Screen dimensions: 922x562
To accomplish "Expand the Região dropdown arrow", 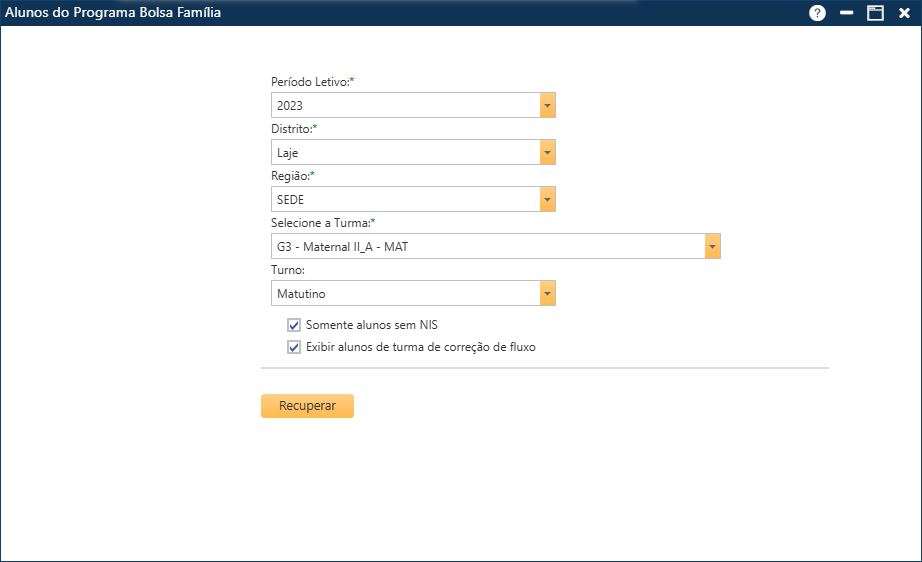I will (x=547, y=199).
